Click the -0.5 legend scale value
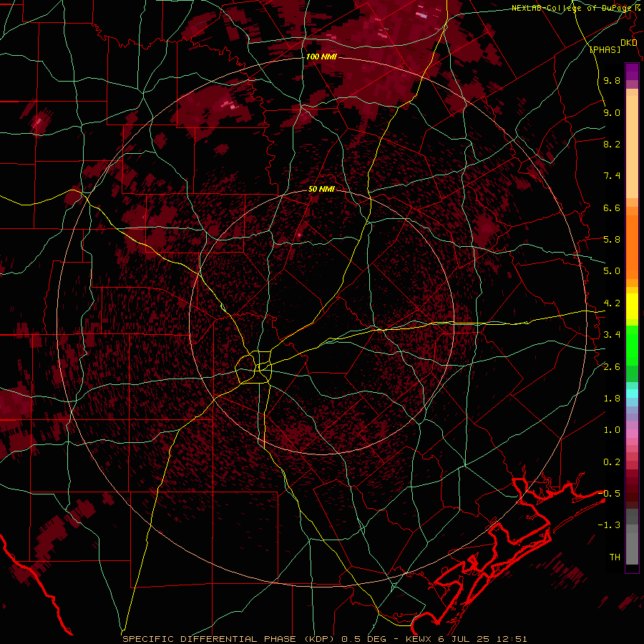Image resolution: width=644 pixels, height=644 pixels. pyautogui.click(x=609, y=494)
